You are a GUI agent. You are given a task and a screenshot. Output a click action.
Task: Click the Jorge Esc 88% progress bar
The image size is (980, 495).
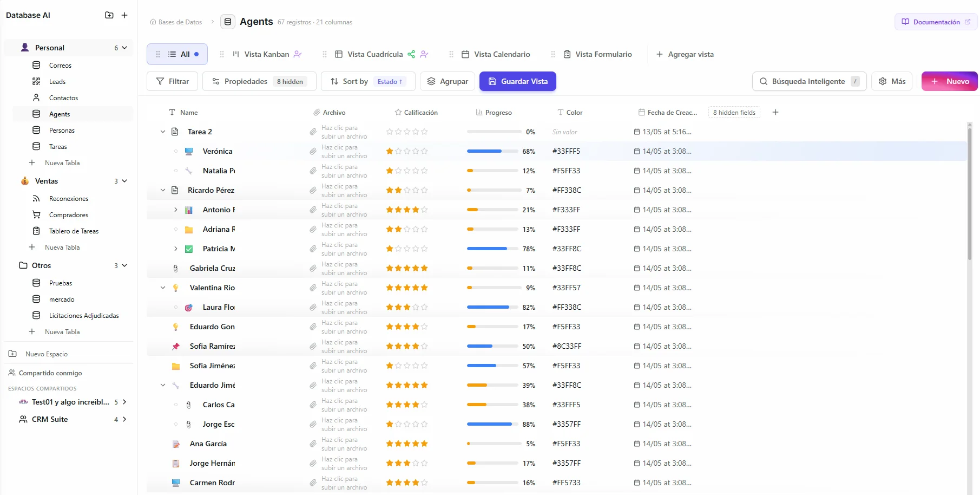pos(492,424)
